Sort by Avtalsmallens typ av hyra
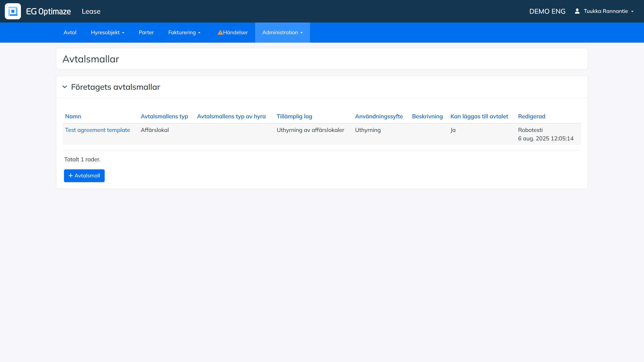 point(231,116)
